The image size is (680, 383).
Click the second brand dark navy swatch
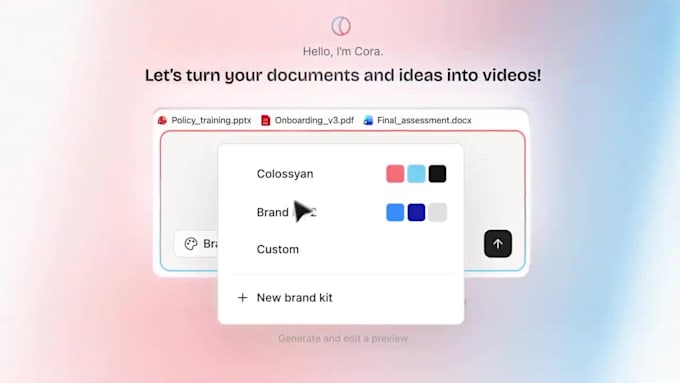point(416,213)
